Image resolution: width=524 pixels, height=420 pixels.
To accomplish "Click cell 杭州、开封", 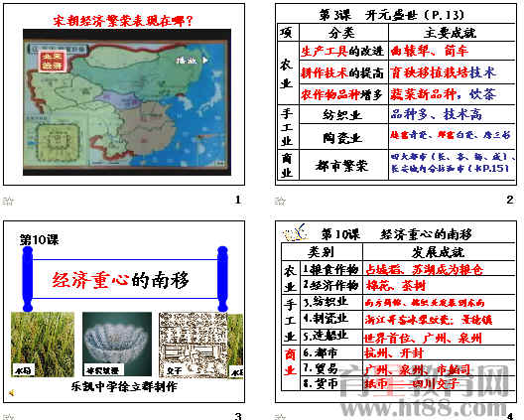I will pyautogui.click(x=438, y=352).
